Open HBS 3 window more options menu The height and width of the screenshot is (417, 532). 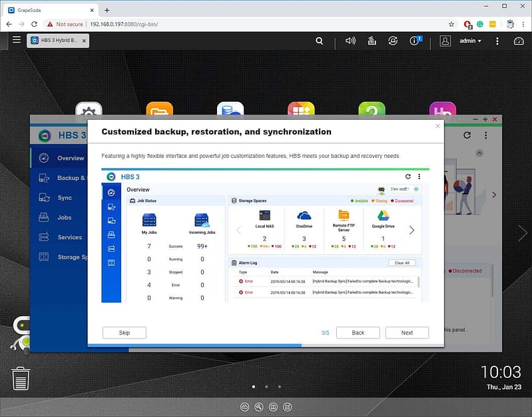[486, 135]
